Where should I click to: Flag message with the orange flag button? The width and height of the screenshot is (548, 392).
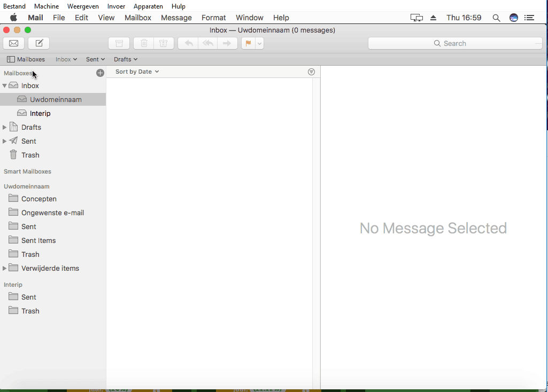(248, 43)
